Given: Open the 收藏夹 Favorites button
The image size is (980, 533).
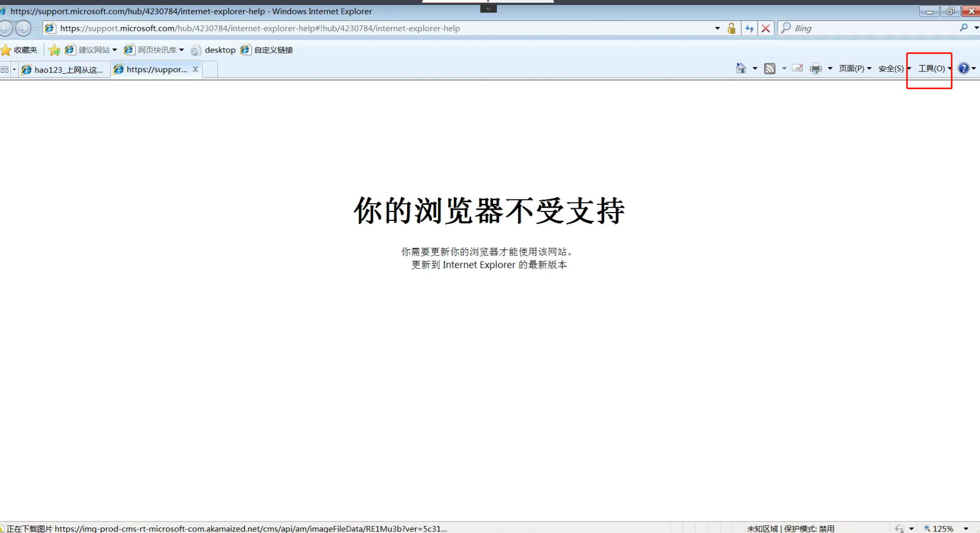Looking at the screenshot, I should [19, 50].
